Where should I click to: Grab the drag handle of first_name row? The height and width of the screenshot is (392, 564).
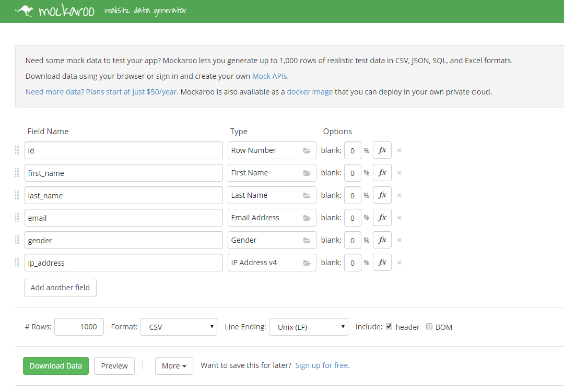coord(17,173)
